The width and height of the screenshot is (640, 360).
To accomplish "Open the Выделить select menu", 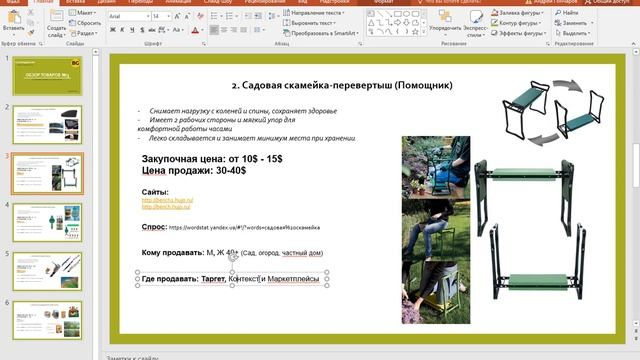I will click(x=572, y=33).
